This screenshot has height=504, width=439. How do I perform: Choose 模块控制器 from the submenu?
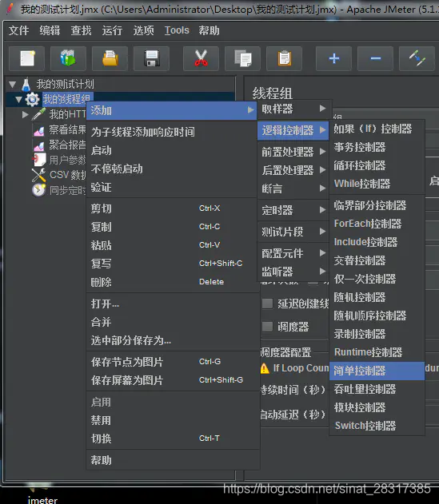tap(377, 407)
